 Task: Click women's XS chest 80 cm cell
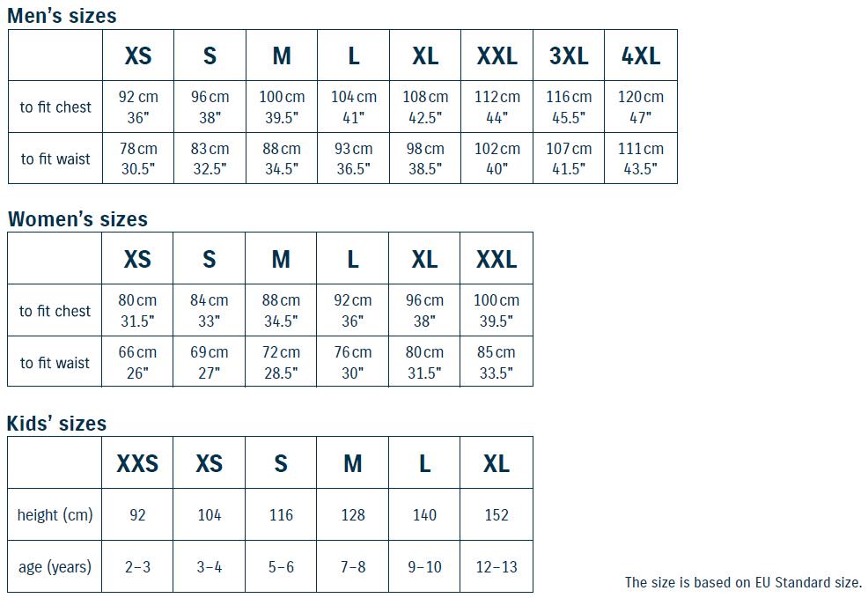pyautogui.click(x=137, y=310)
